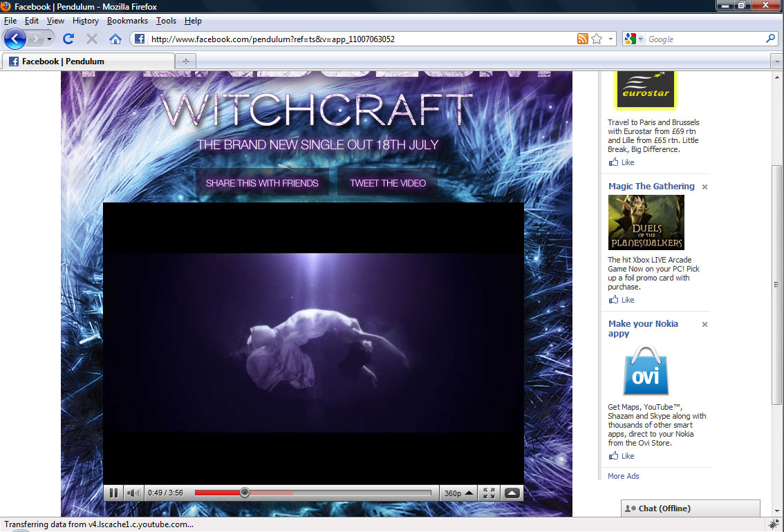The image size is (784, 532).
Task: View More Ads link
Action: pos(623,476)
